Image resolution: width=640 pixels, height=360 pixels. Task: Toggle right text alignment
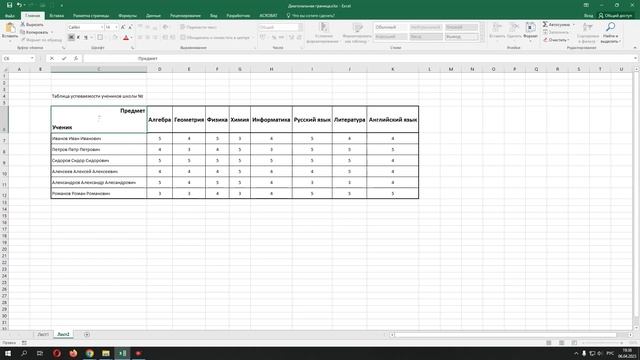point(155,37)
